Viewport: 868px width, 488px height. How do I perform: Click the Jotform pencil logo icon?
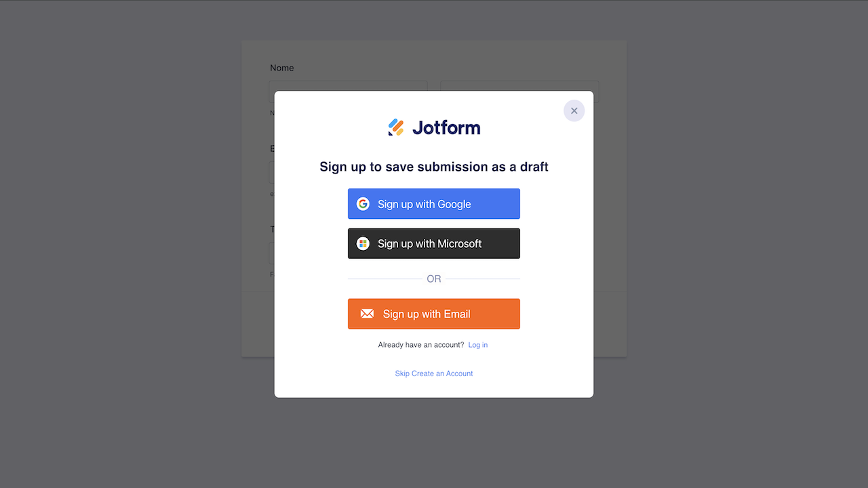pos(396,127)
